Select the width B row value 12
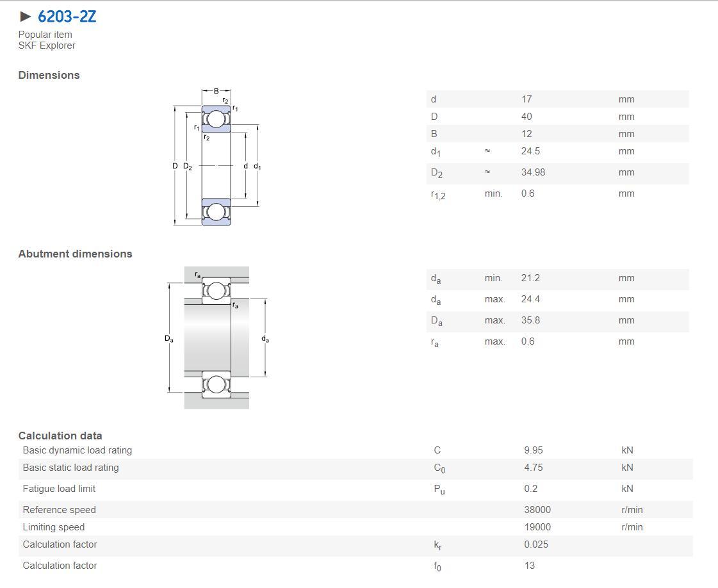Viewport: 718px width, 588px height. pyautogui.click(x=526, y=134)
